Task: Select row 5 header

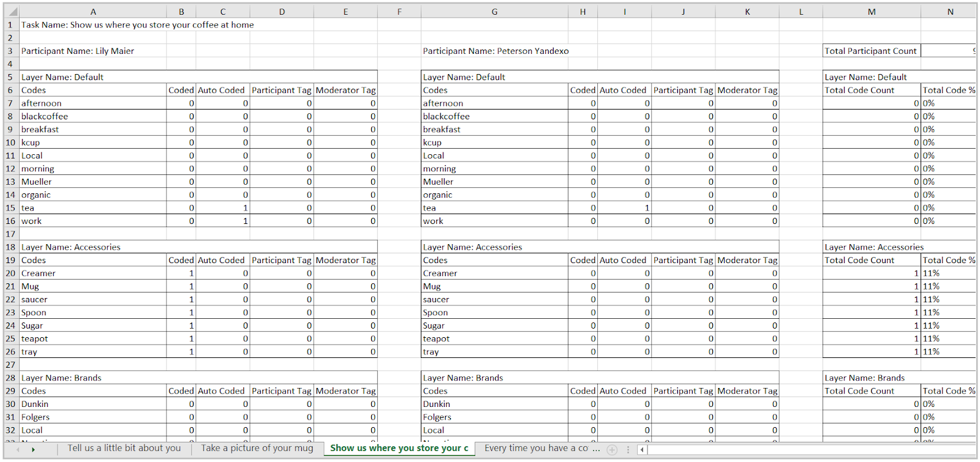Action: (x=11, y=77)
